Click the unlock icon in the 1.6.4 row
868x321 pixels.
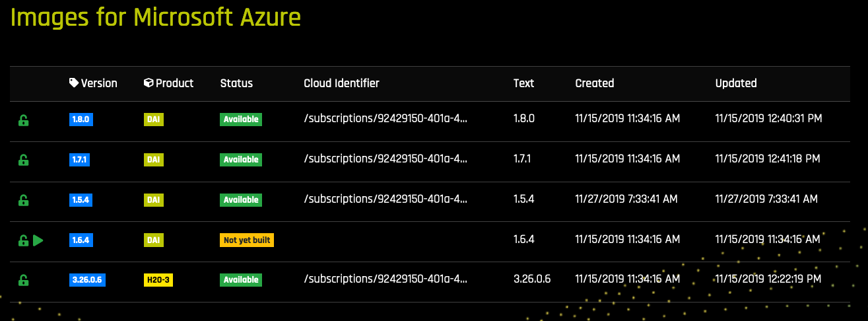tap(23, 240)
